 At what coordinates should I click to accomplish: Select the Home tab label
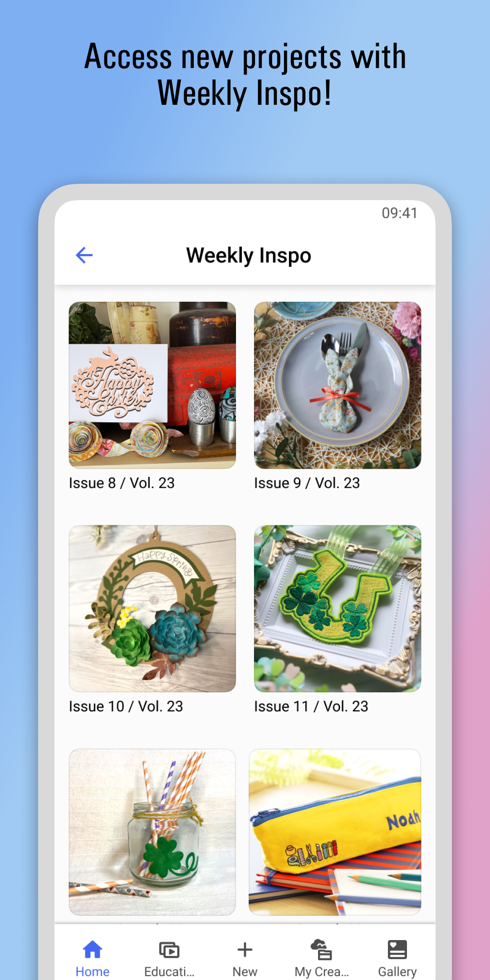pos(93,972)
